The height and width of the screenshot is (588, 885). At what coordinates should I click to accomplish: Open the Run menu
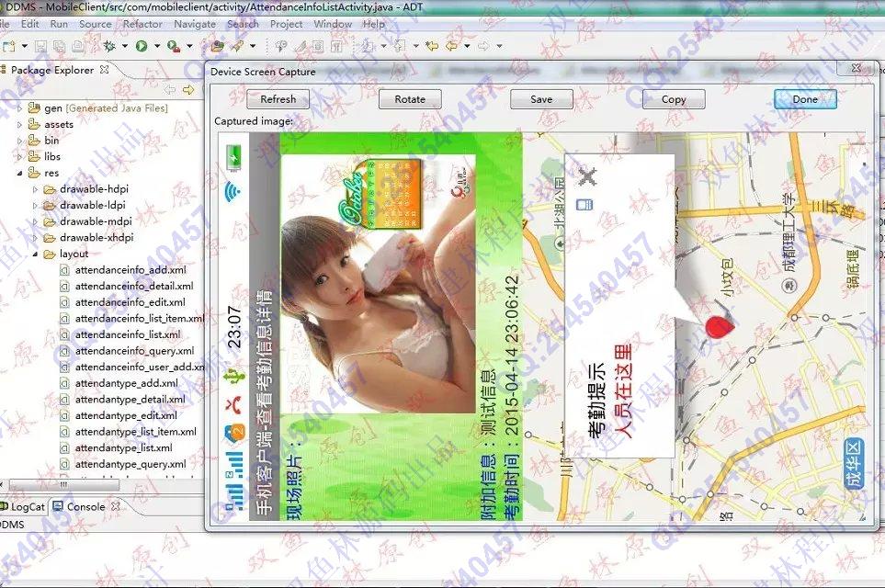[x=59, y=24]
